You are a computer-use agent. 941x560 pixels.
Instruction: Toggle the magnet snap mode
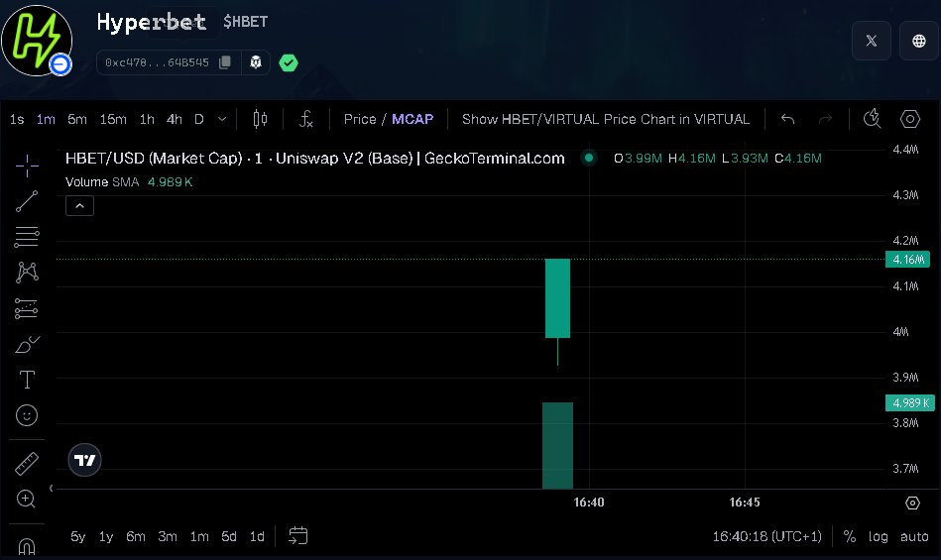point(27,545)
